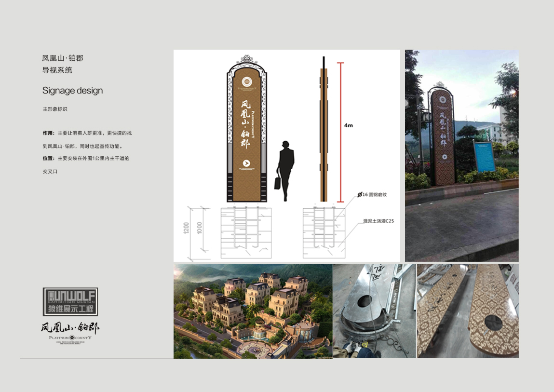554x392 pixels.
Task: Select the Signage design heading
Action: (72, 91)
